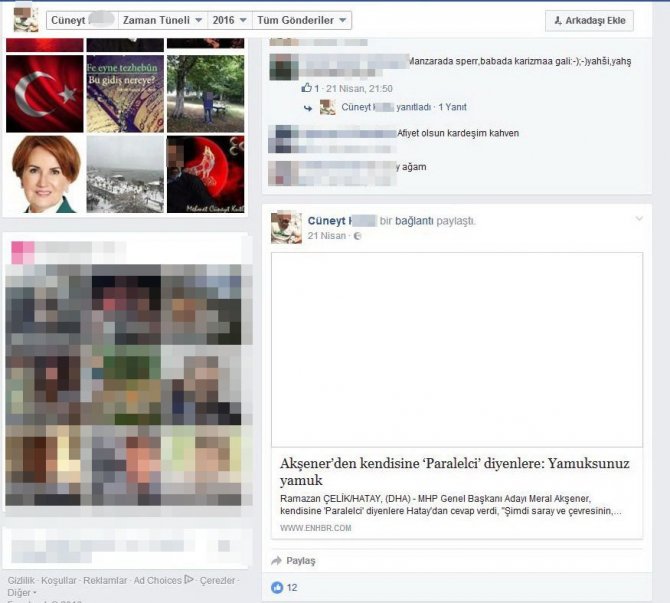
Task: Click the Ad Choices icon in the footer
Action: tap(189, 580)
